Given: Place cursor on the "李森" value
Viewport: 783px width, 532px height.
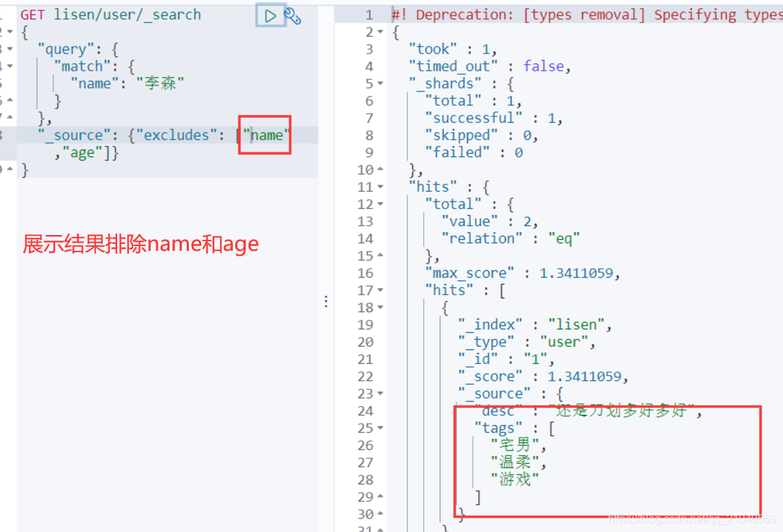Looking at the screenshot, I should pyautogui.click(x=161, y=83).
